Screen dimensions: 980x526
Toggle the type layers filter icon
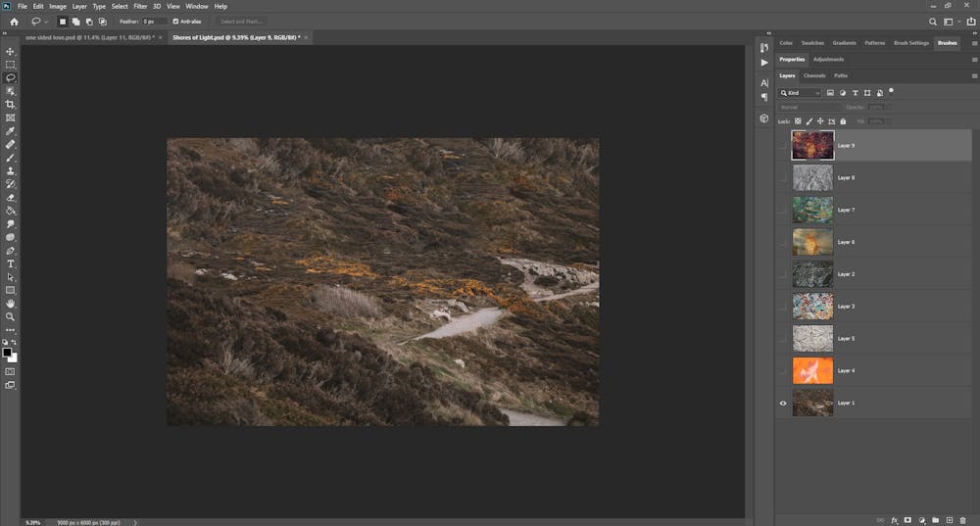[855, 92]
